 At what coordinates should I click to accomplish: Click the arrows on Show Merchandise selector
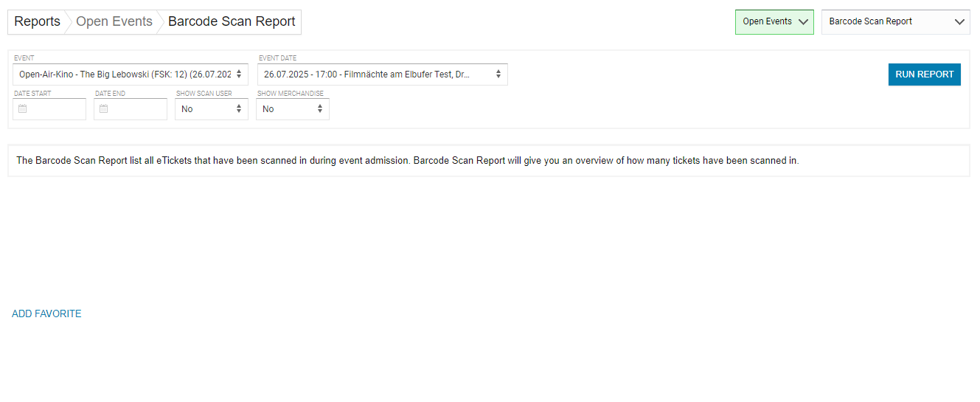click(x=320, y=109)
